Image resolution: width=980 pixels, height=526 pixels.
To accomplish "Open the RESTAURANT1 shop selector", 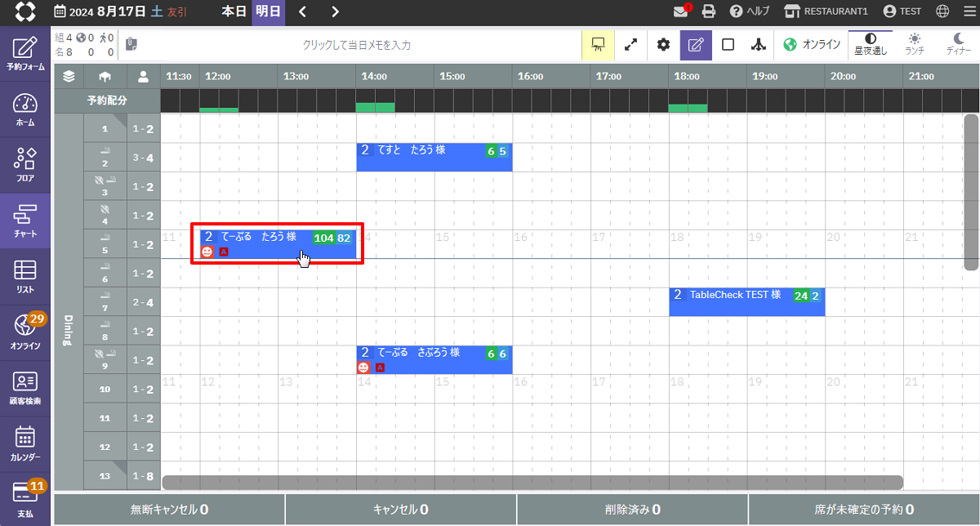I will click(826, 11).
